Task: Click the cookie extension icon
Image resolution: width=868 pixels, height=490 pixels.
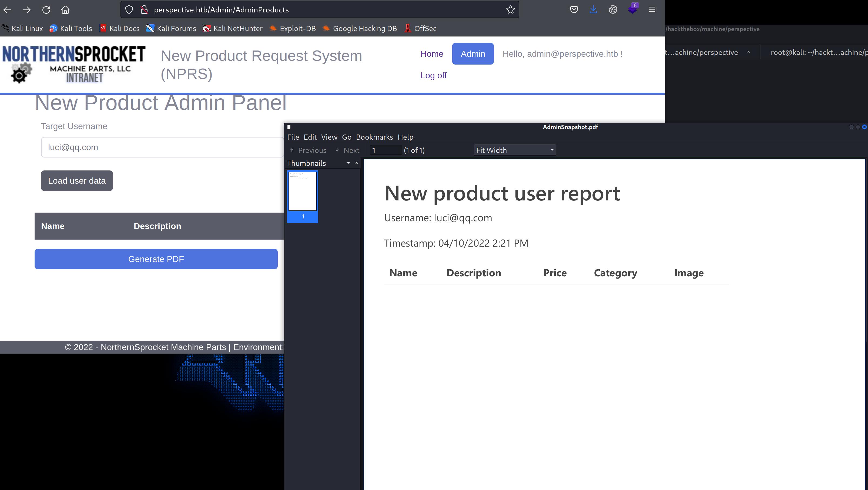Action: click(613, 10)
